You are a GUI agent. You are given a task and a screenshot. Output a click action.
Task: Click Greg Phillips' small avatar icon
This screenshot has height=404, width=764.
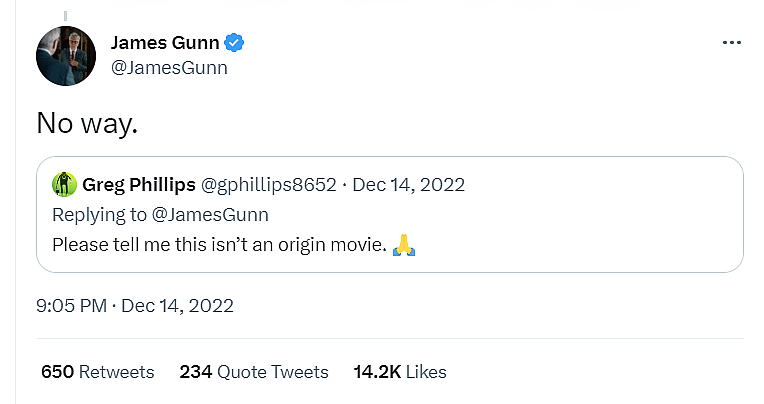tap(64, 184)
